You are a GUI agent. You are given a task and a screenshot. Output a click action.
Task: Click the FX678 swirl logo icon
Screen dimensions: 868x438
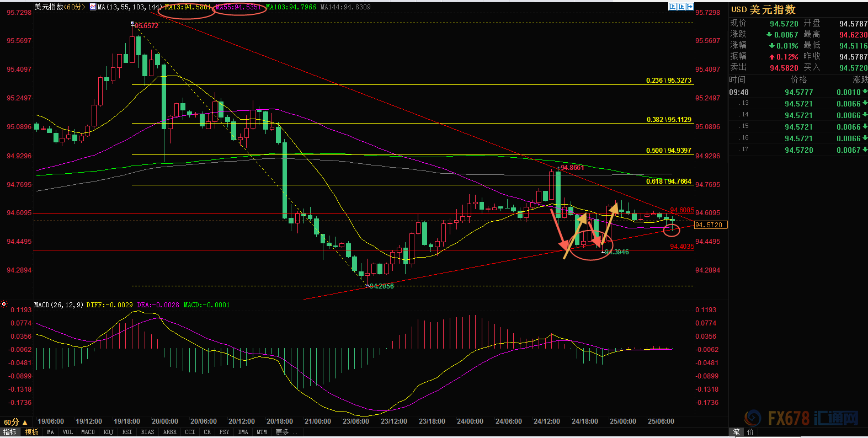(753, 418)
